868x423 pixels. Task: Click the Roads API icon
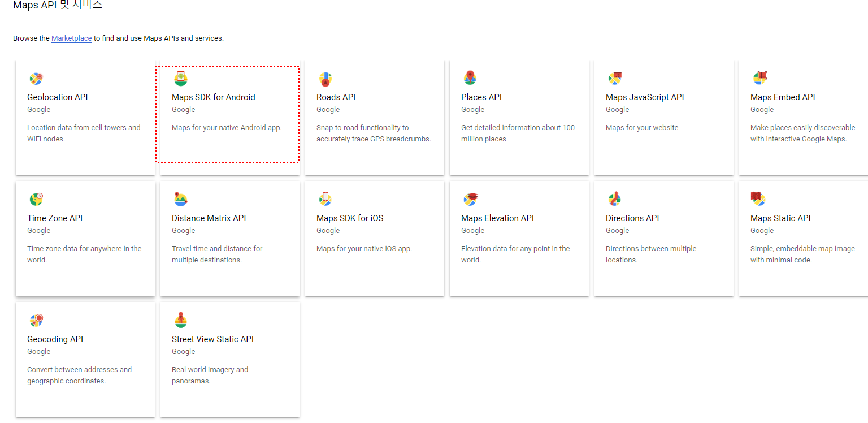325,79
